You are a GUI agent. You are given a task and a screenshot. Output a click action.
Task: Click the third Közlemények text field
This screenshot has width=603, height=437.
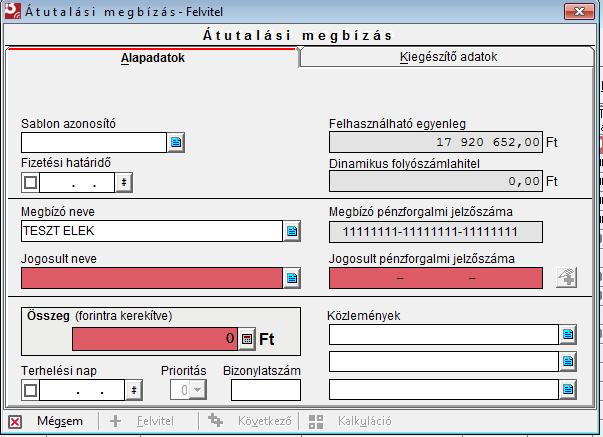[x=444, y=389]
